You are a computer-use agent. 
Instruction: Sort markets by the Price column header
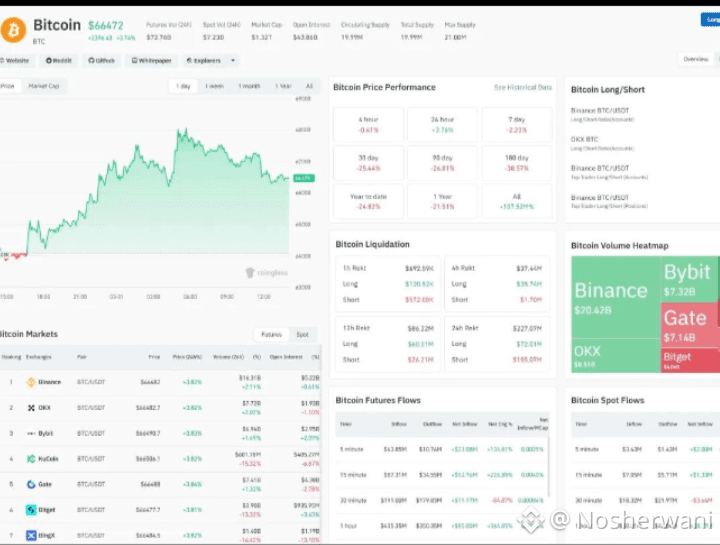154,357
